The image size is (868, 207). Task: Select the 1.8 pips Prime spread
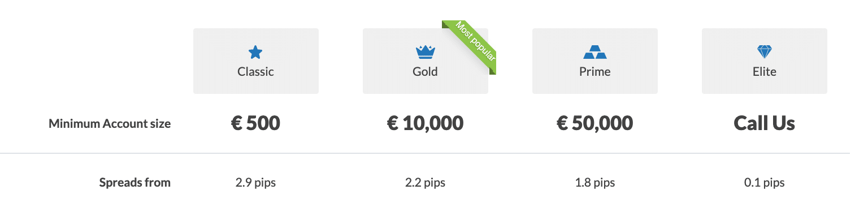tap(594, 183)
